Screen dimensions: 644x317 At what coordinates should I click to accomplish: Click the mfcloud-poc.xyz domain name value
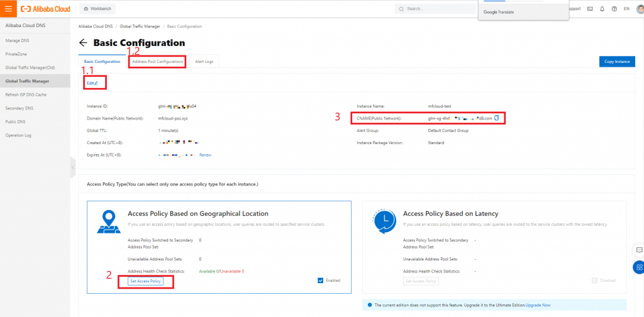point(173,118)
